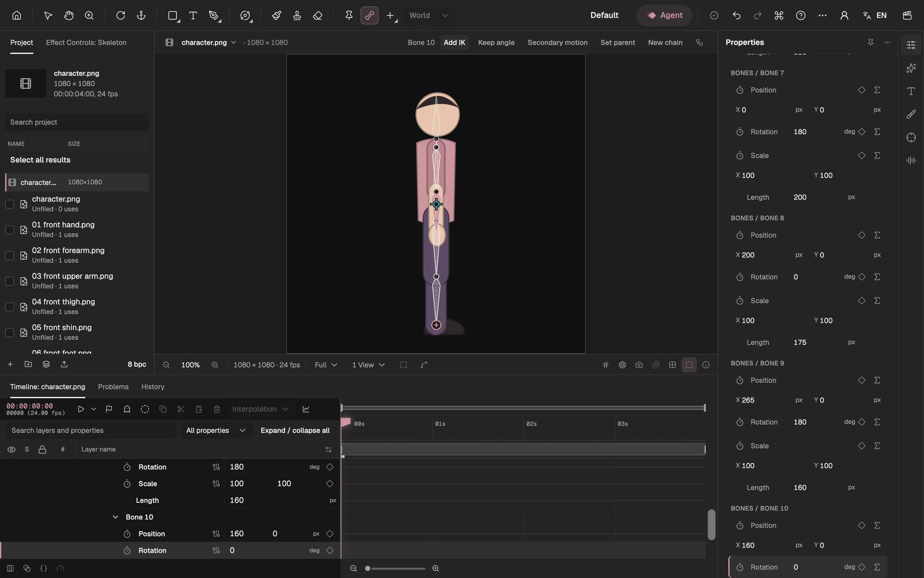Select the Zoom magnifier tool in top toolbar

pos(89,15)
